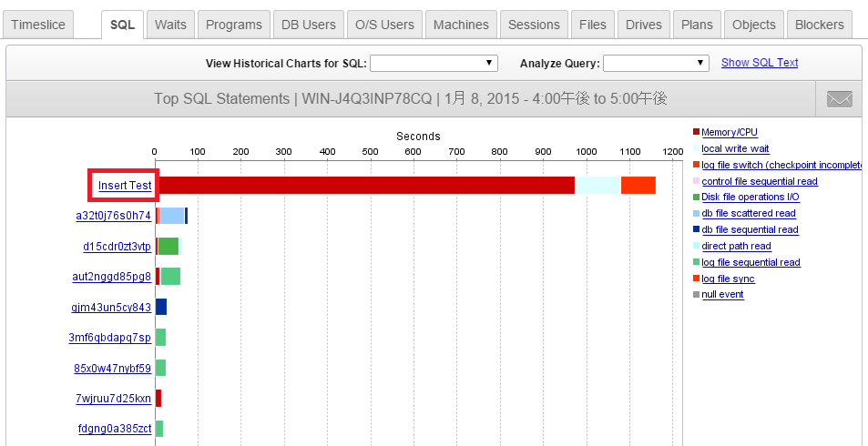Image resolution: width=868 pixels, height=446 pixels.
Task: Open SQL a32t0j76s0h74
Action: (114, 216)
